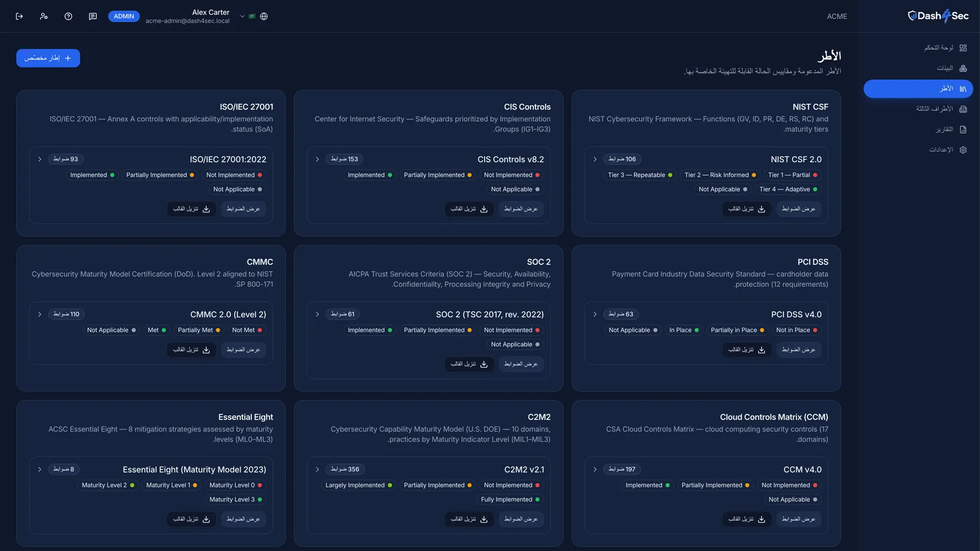Download the CCM v4.0 template
The width and height of the screenshot is (980, 551).
(x=747, y=519)
